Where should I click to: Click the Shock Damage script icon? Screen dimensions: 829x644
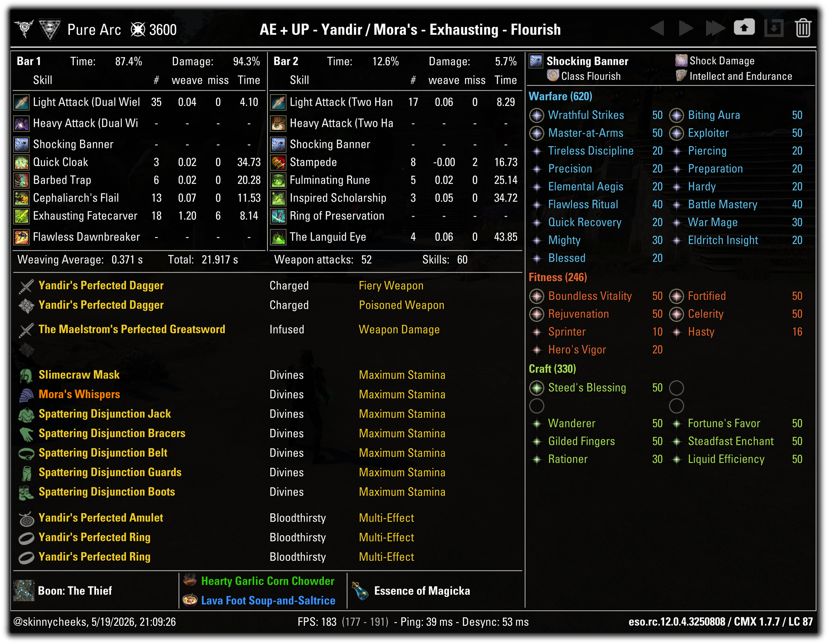click(681, 60)
